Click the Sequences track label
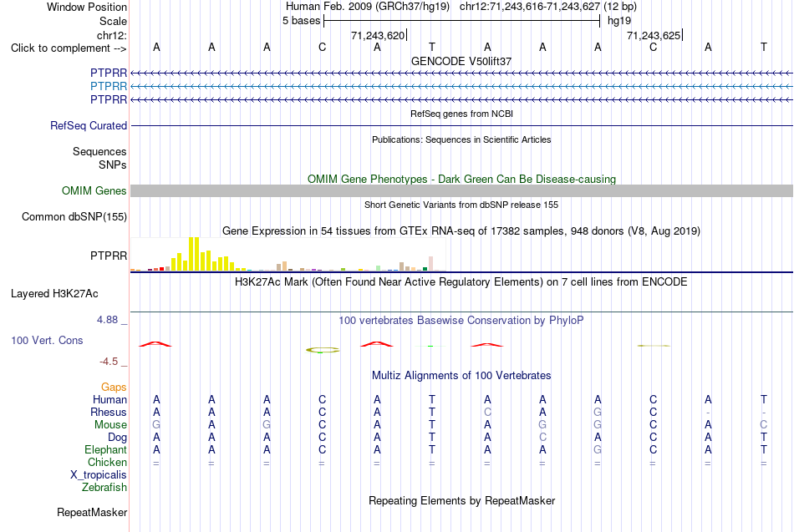This screenshot has width=794, height=532. (x=99, y=151)
